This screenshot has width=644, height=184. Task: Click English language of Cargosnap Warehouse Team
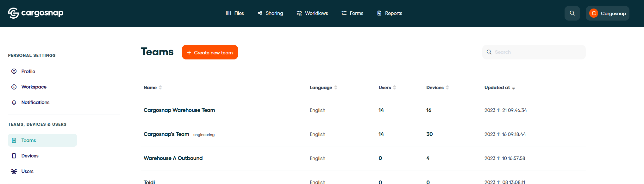[x=317, y=110]
